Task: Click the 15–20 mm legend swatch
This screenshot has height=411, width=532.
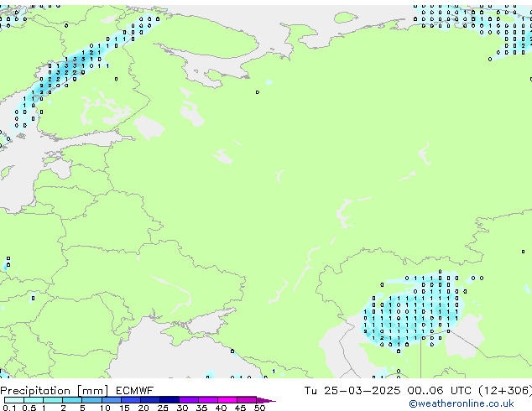Action: [x=131, y=400]
